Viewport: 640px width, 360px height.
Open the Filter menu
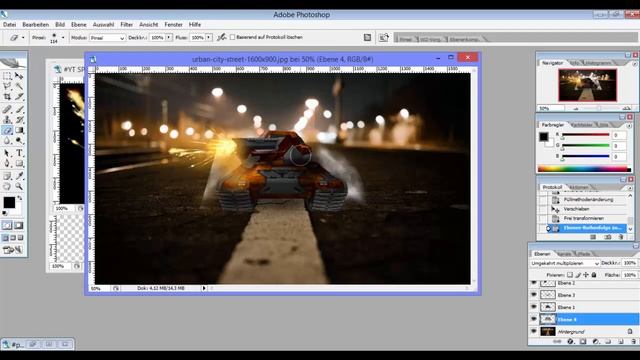(x=127, y=25)
